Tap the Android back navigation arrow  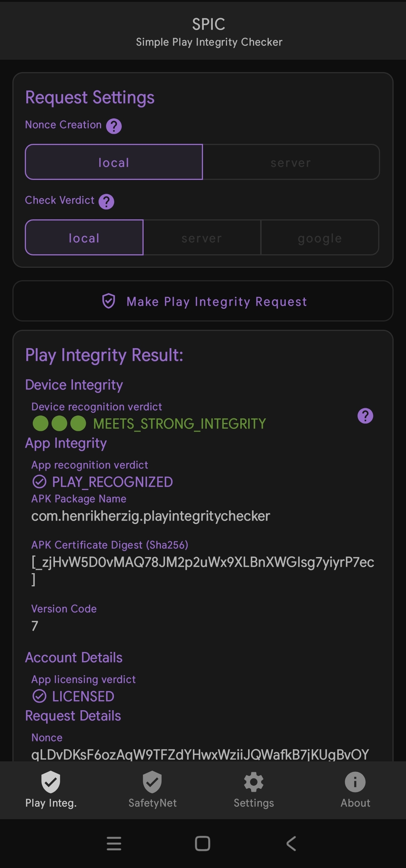(291, 844)
